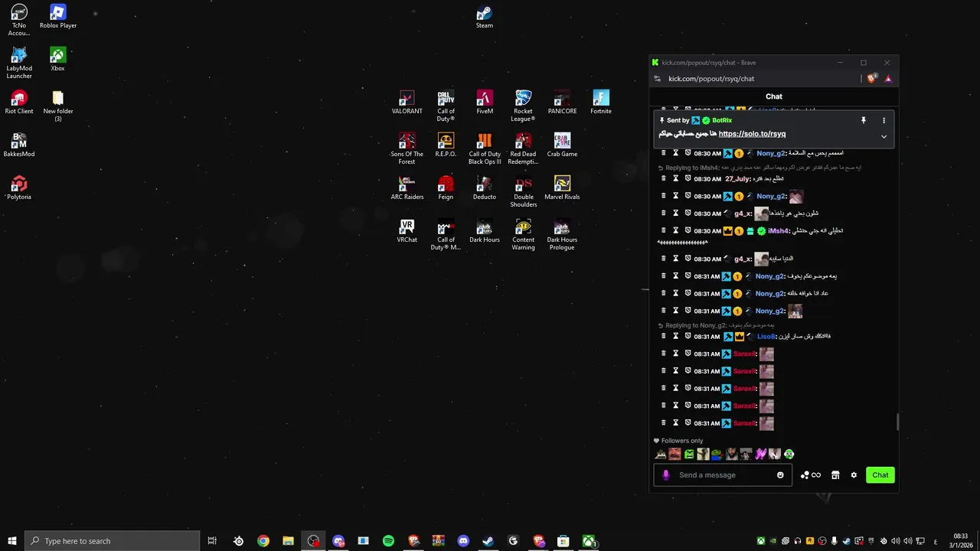
Task: Open Google Chrome from the taskbar
Action: (263, 541)
